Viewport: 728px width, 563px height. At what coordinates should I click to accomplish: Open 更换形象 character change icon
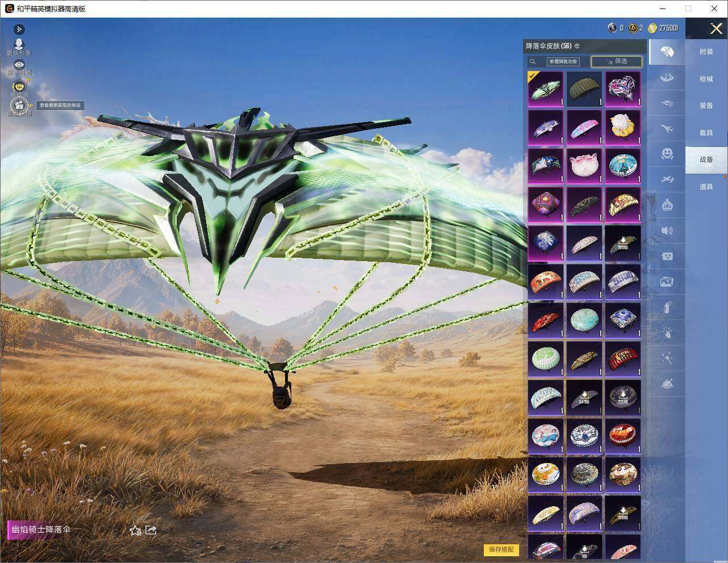click(19, 47)
